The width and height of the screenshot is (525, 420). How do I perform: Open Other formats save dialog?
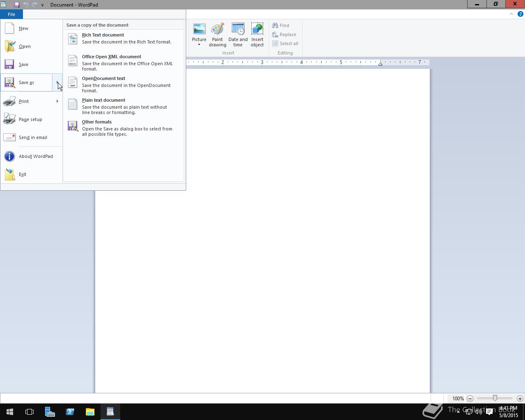tap(123, 128)
